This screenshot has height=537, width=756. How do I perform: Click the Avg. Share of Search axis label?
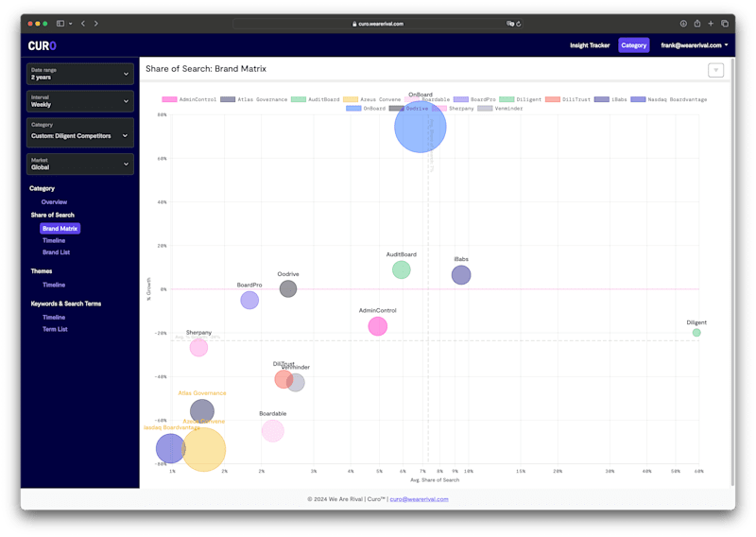[435, 480]
